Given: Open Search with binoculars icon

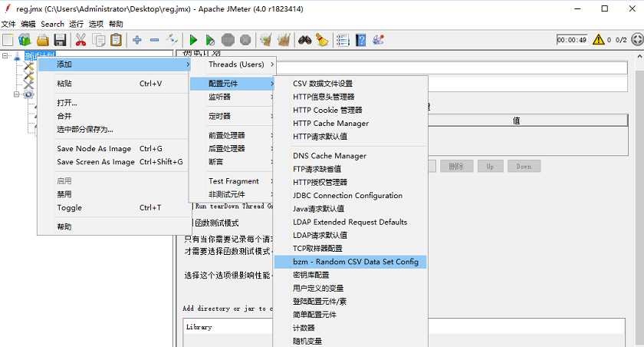Looking at the screenshot, I should pos(305,40).
